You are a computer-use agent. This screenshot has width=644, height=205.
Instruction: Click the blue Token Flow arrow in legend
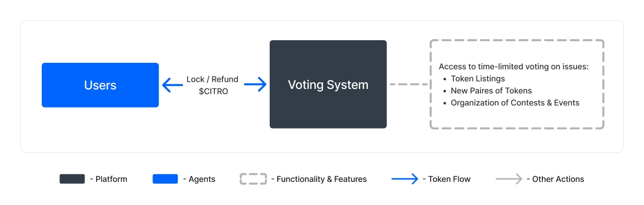click(405, 179)
